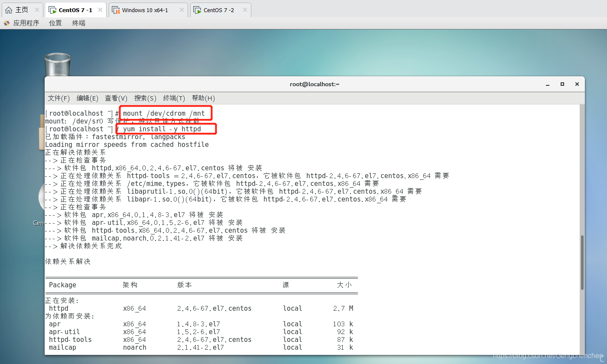Click the apr-util package row name
The height and width of the screenshot is (364, 607).
(x=65, y=332)
